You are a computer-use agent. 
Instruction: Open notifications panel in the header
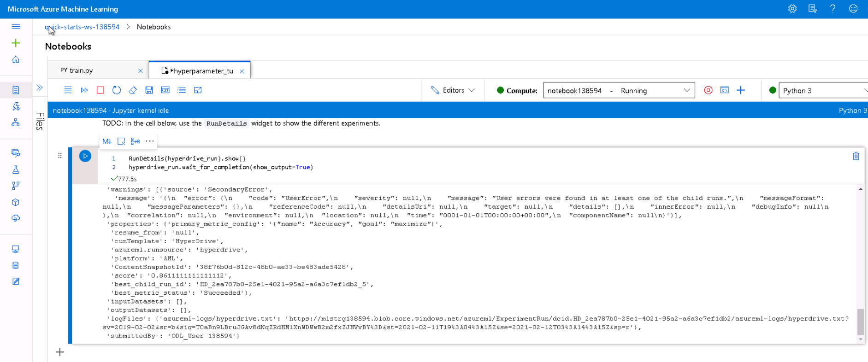tap(813, 9)
